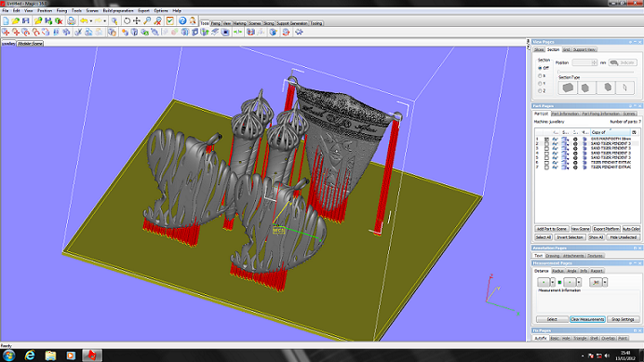Click the Save floppy disk icon beside Open folder

(x=25, y=21)
